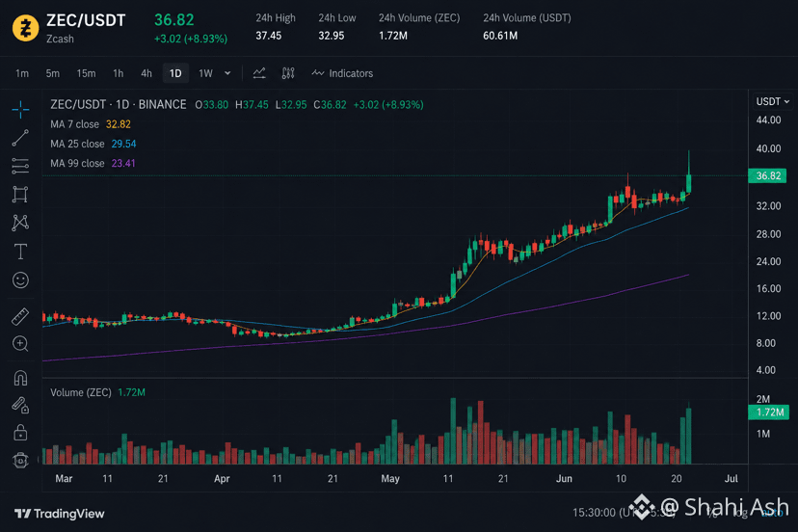
Task: Click the ZEC/USDT · 1D · BINANCE legend
Action: [119, 104]
